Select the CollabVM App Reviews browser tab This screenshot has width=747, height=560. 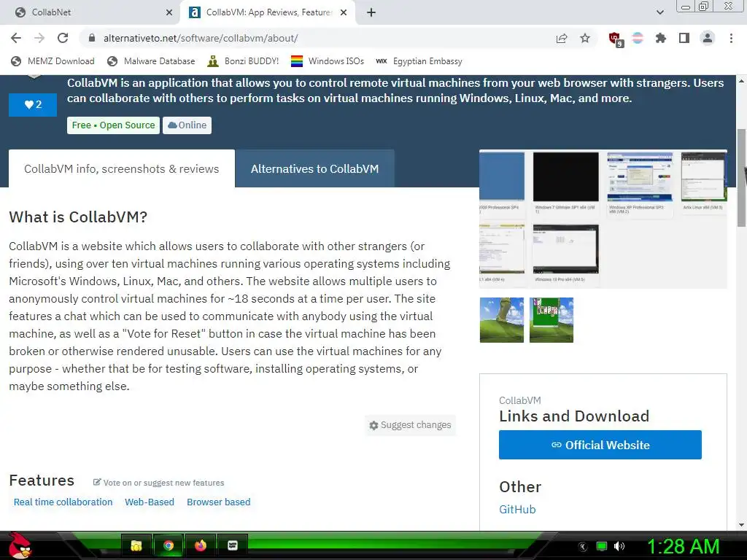click(268, 12)
